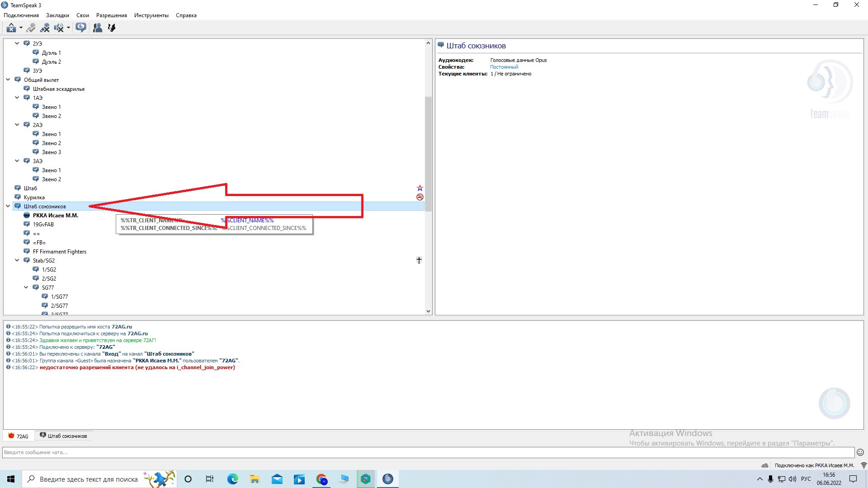
Task: Collapse the Общий вылет channel group
Action: (8, 80)
